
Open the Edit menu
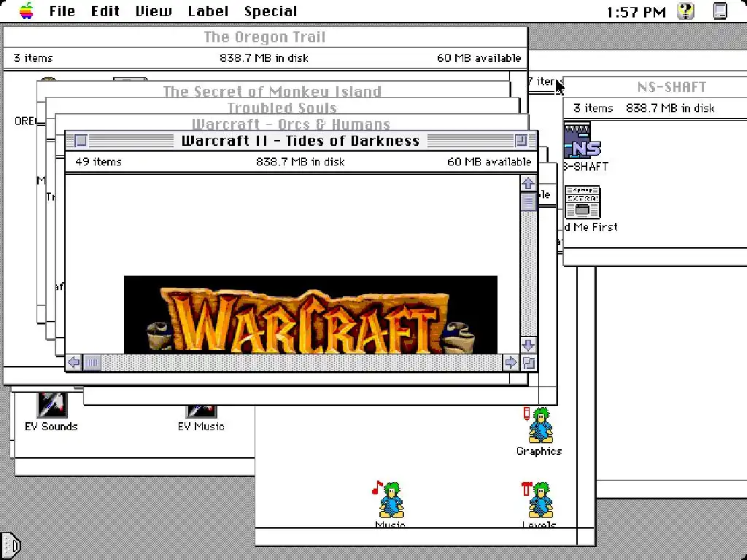tap(105, 11)
